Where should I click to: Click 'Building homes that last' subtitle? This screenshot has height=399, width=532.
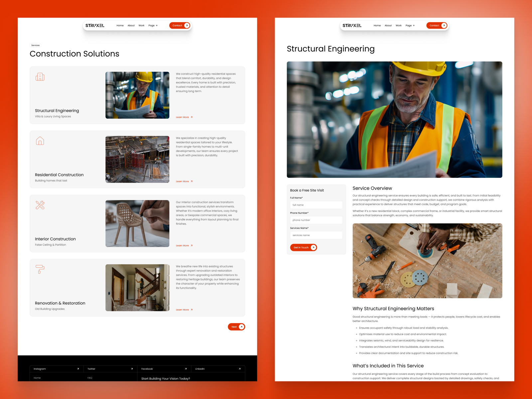tap(51, 181)
